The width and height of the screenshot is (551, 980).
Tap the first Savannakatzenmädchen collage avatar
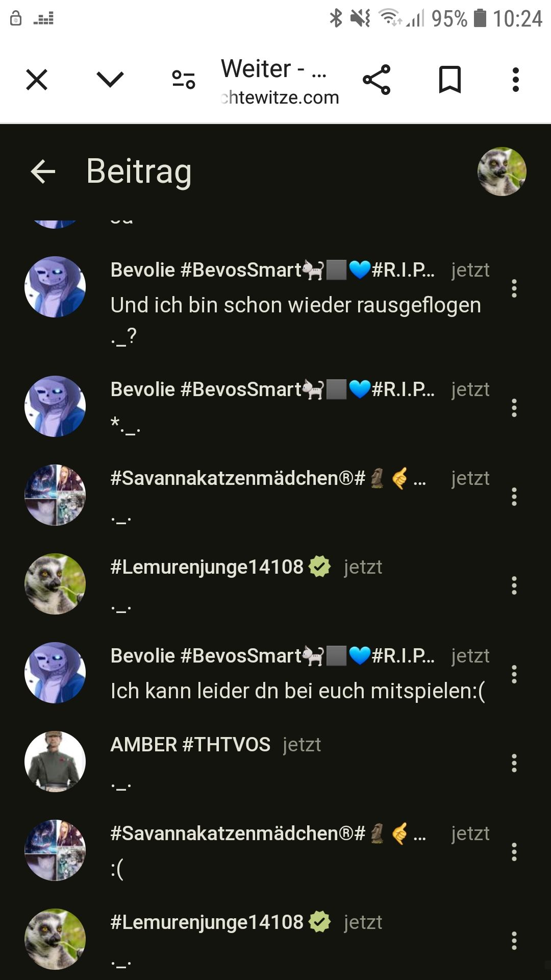55,495
